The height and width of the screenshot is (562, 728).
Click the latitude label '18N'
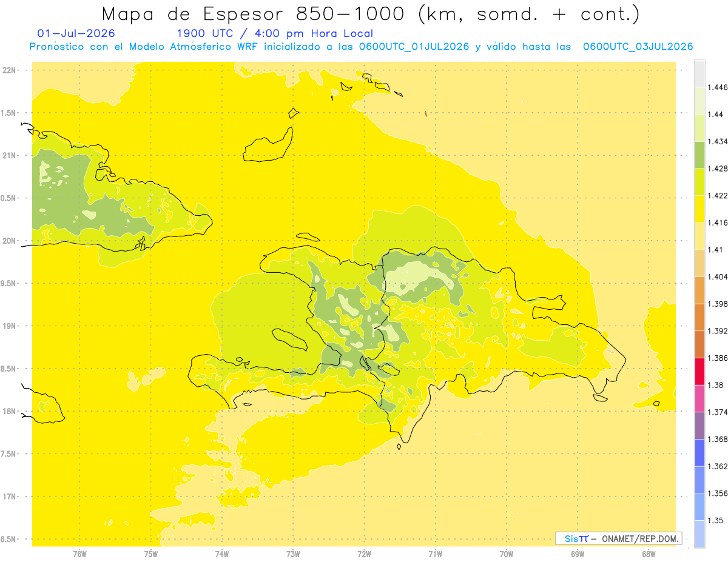pos(9,411)
